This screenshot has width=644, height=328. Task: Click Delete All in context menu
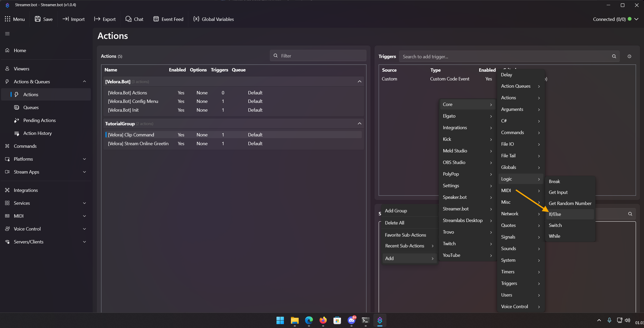click(x=394, y=223)
